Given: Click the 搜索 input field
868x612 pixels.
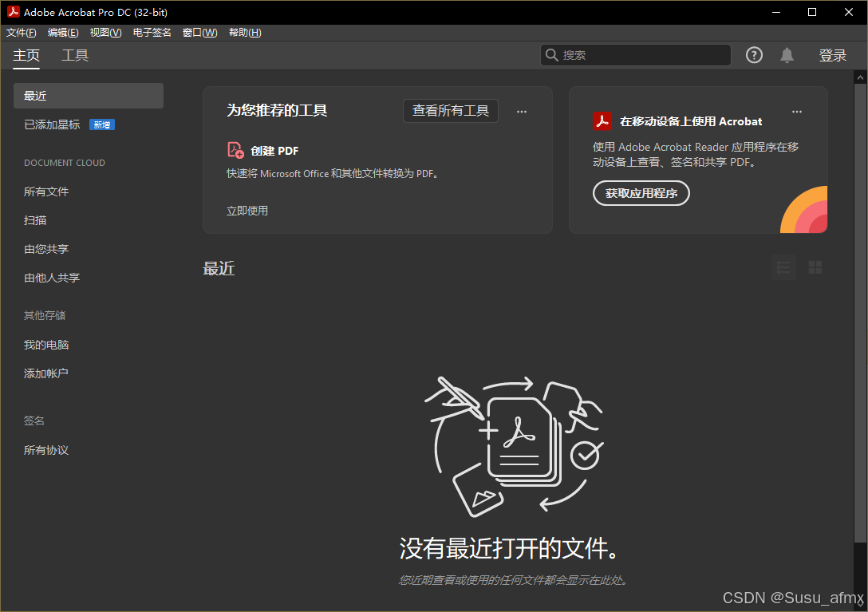Looking at the screenshot, I should tap(636, 55).
